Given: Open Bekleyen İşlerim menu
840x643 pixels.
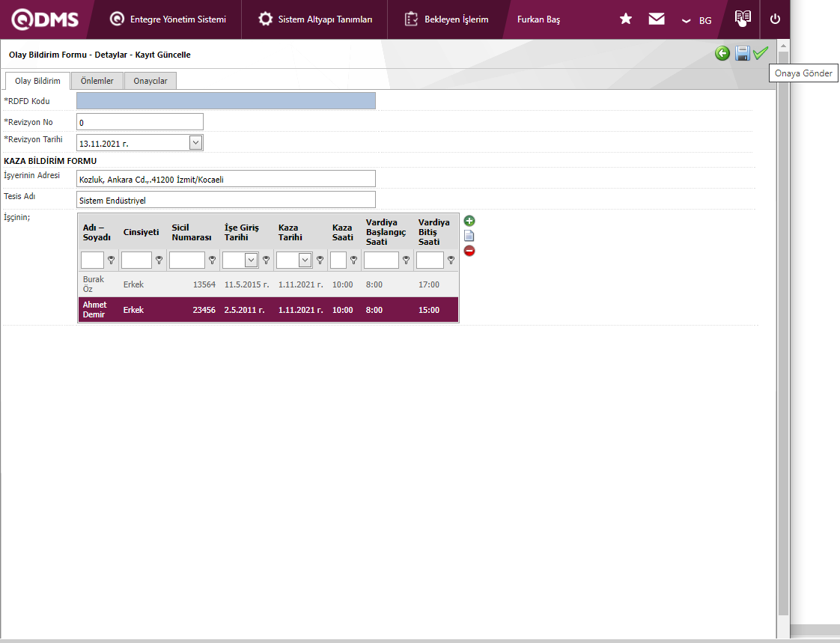Looking at the screenshot, I should click(x=446, y=19).
